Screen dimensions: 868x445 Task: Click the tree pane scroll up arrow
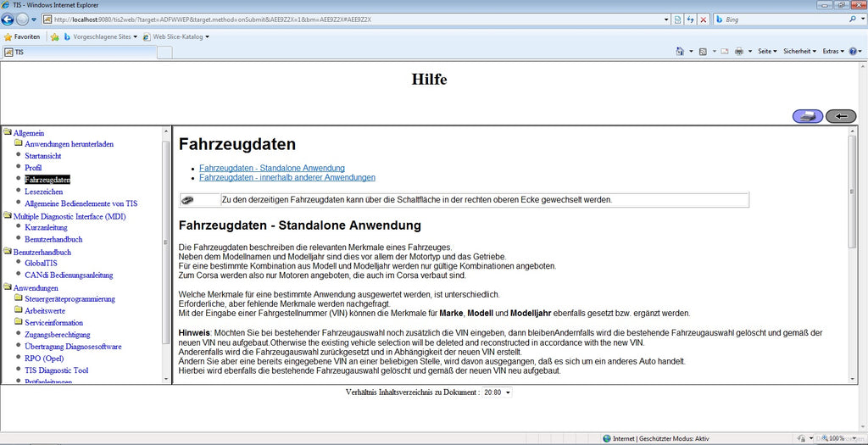pyautogui.click(x=165, y=131)
